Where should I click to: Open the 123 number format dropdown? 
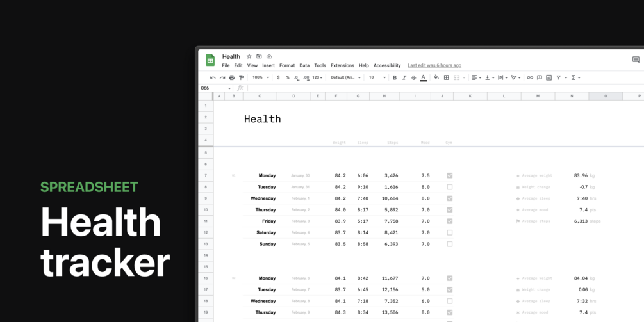[x=317, y=77]
